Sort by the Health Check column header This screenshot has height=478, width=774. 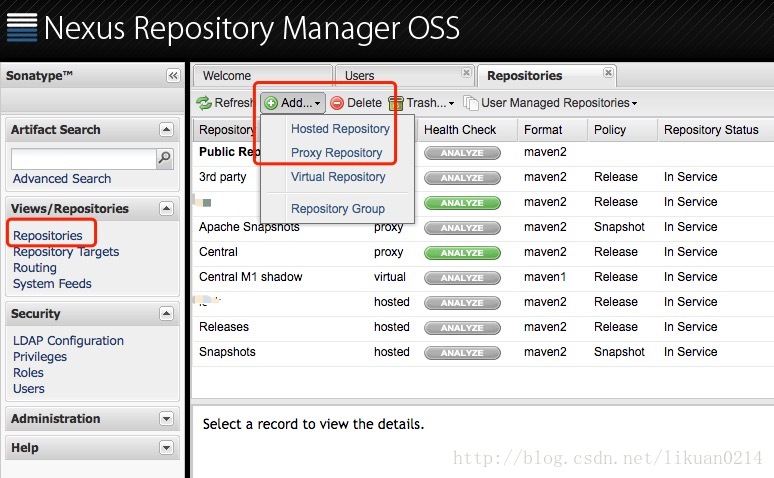click(x=468, y=130)
